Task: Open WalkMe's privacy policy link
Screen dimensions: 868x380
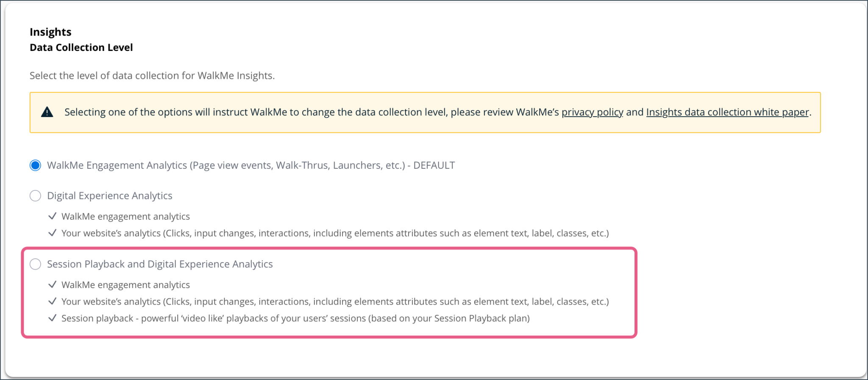Action: (592, 112)
